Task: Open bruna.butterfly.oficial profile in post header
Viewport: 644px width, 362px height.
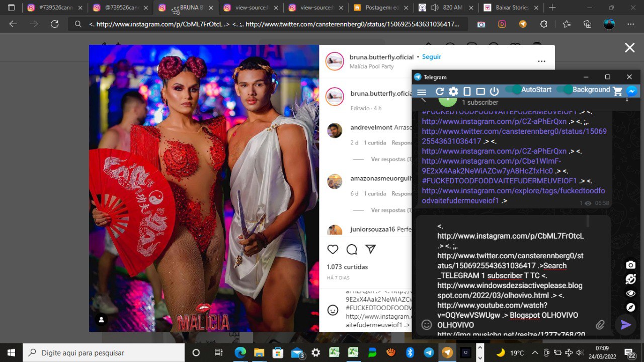Action: click(381, 57)
